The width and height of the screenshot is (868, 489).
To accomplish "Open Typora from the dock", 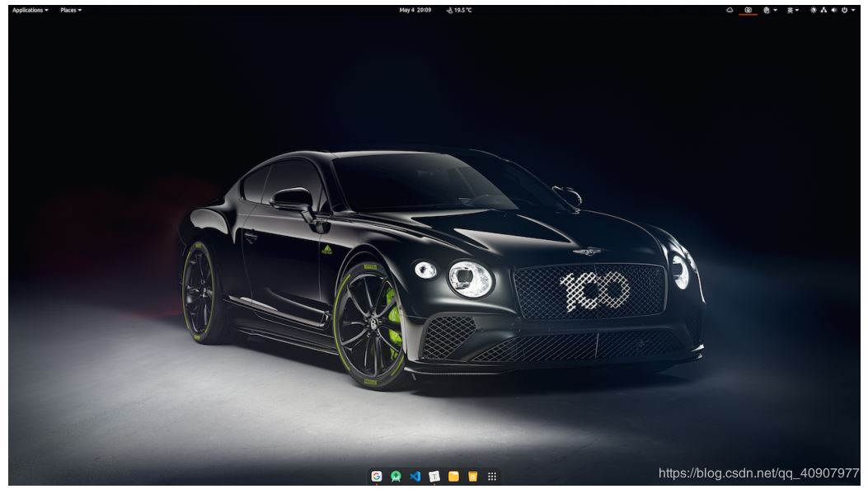I will tap(434, 477).
